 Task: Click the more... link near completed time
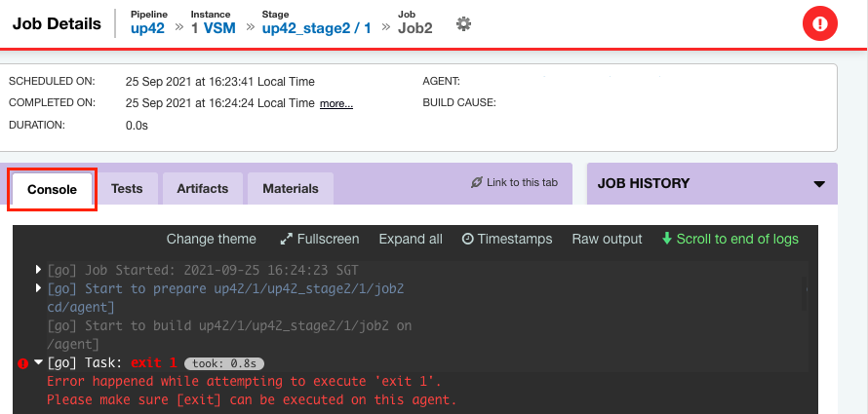[336, 103]
